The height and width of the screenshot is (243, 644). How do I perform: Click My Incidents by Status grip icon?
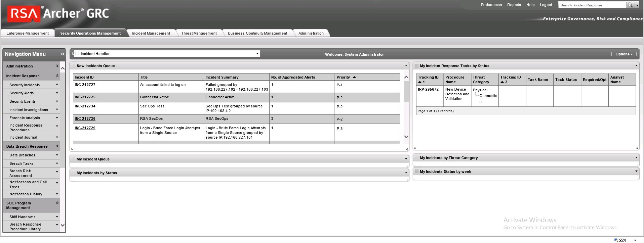pyautogui.click(x=73, y=173)
